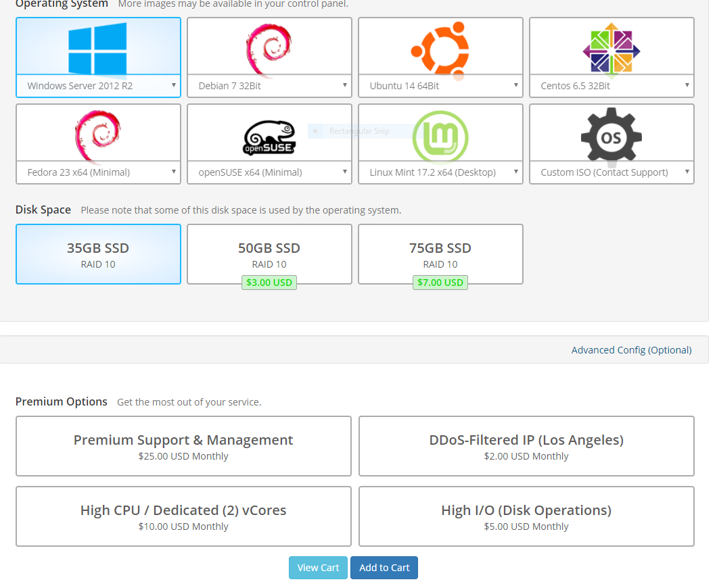Click the $3.00 USD price badge

(x=269, y=283)
